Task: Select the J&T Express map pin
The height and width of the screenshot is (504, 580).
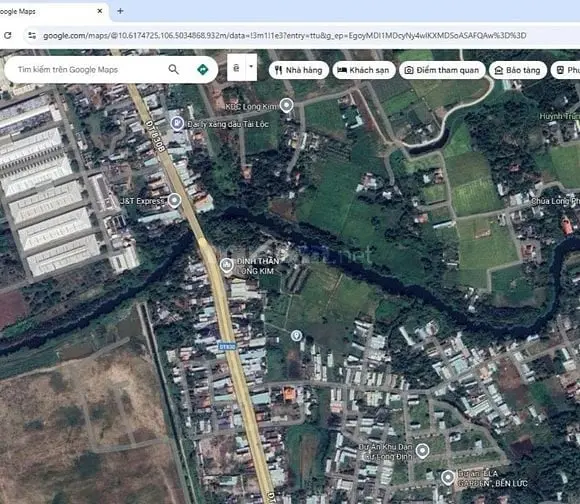Action: click(x=174, y=200)
